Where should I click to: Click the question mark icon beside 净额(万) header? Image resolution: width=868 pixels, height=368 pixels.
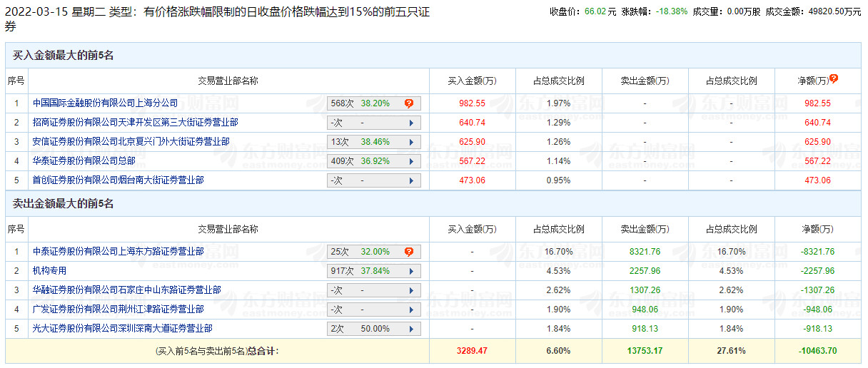[x=834, y=79]
